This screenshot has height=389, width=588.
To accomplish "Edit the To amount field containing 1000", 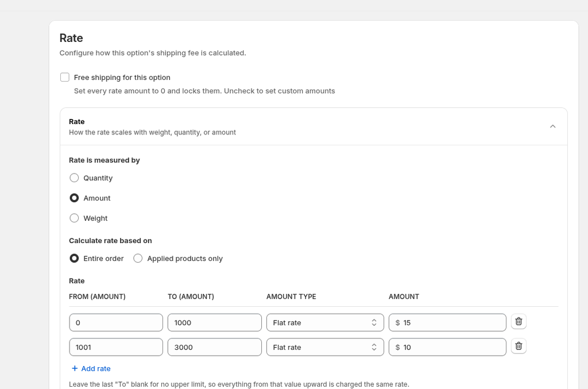I will coord(215,322).
